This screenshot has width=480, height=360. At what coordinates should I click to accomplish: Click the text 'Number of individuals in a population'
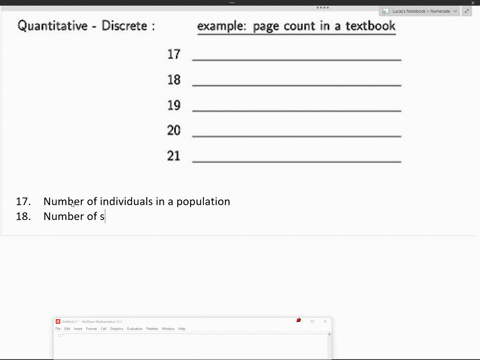tap(137, 202)
